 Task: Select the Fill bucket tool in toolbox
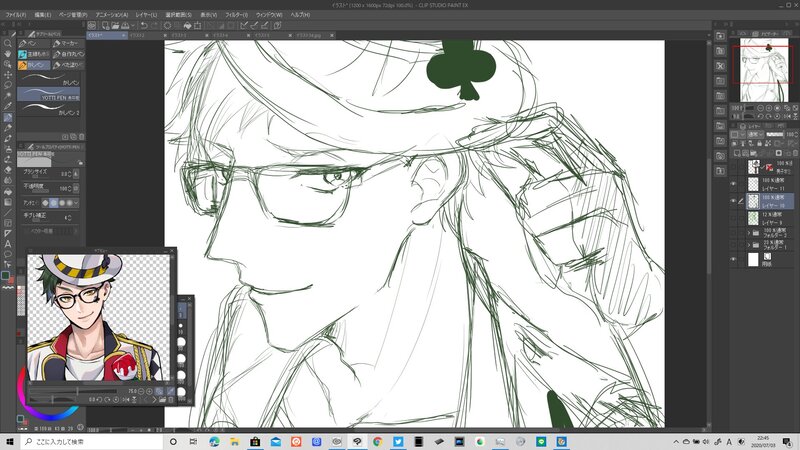coord(8,191)
